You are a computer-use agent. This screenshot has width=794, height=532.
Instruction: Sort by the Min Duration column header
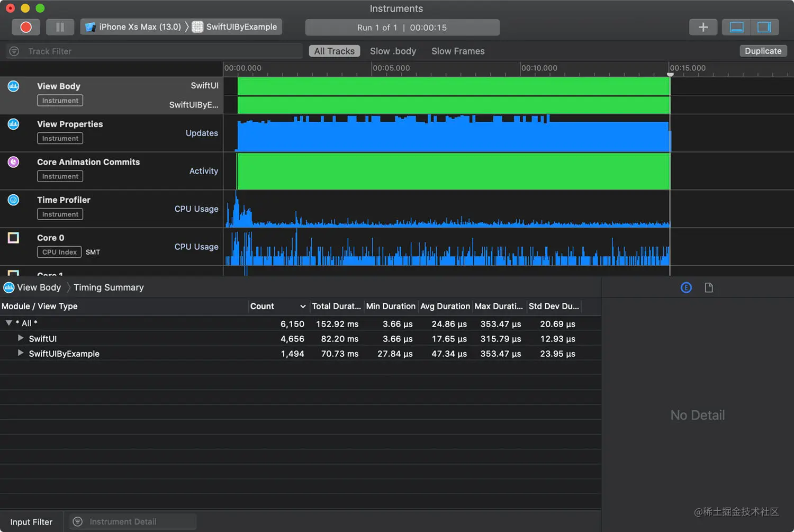[x=391, y=306]
